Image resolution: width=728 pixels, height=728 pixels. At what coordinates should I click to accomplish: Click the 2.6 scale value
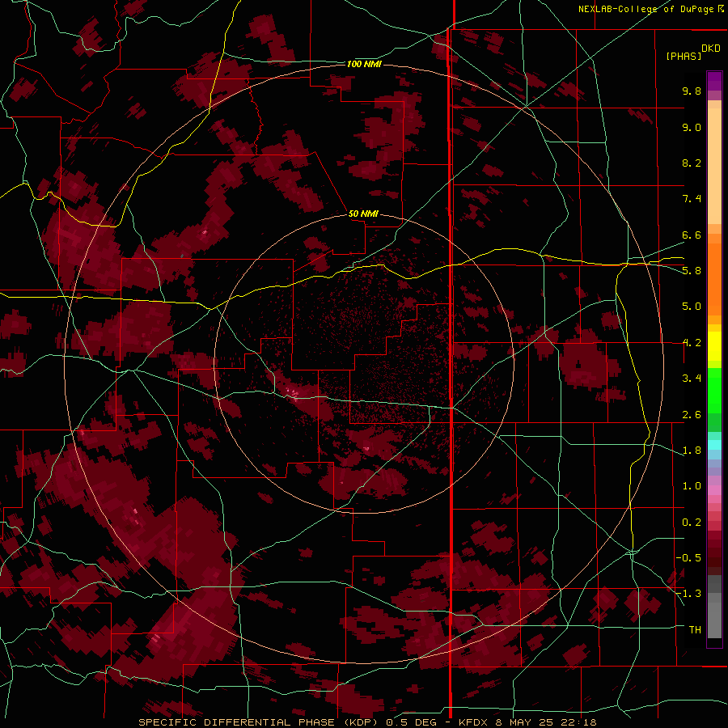(x=692, y=415)
